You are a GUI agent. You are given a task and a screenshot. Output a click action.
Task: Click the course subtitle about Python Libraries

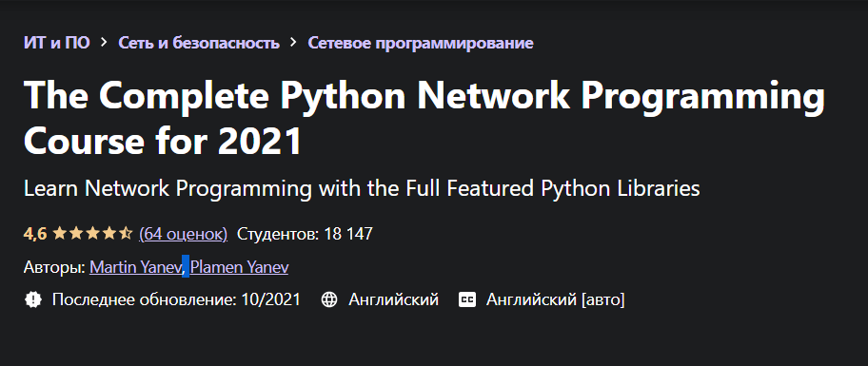coord(362,189)
